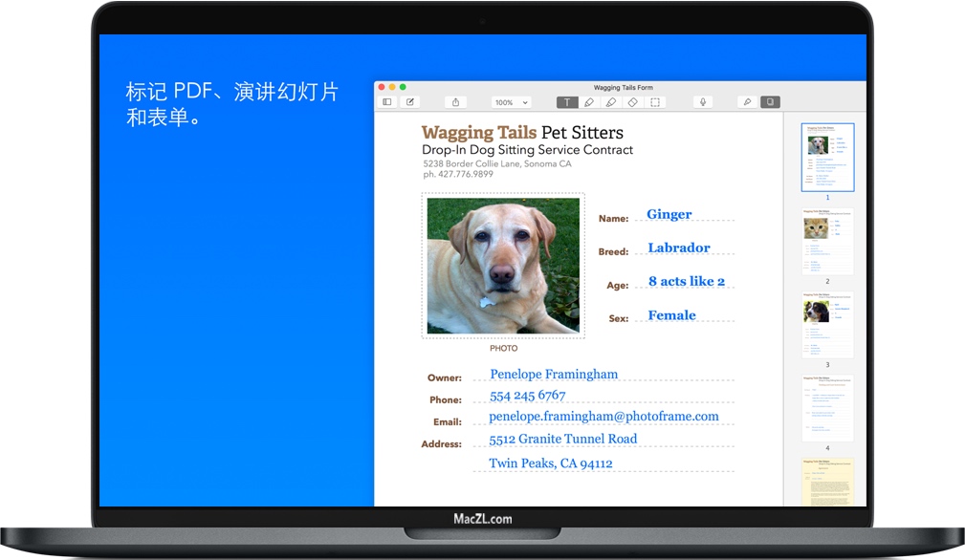The width and height of the screenshot is (965, 560).
Task: Click the Address line 5512 Granite Tunnel Road
Action: (x=563, y=439)
